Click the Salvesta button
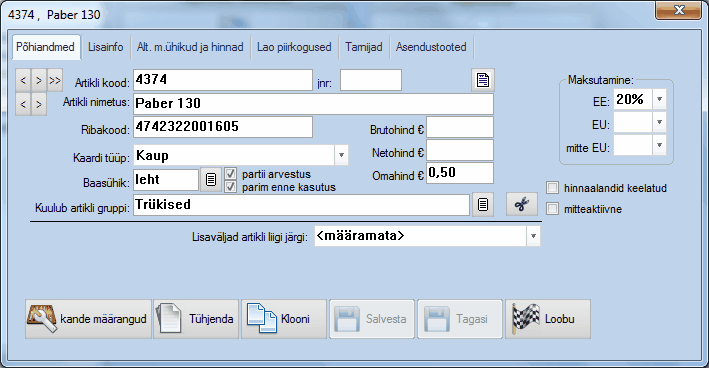Screen dimensions: 709x368 coord(372,319)
